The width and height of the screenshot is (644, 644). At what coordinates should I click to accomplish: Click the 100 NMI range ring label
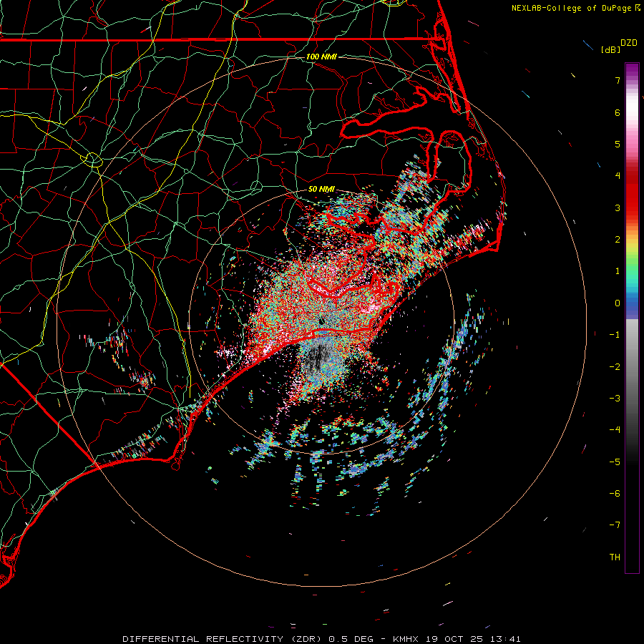[x=321, y=57]
